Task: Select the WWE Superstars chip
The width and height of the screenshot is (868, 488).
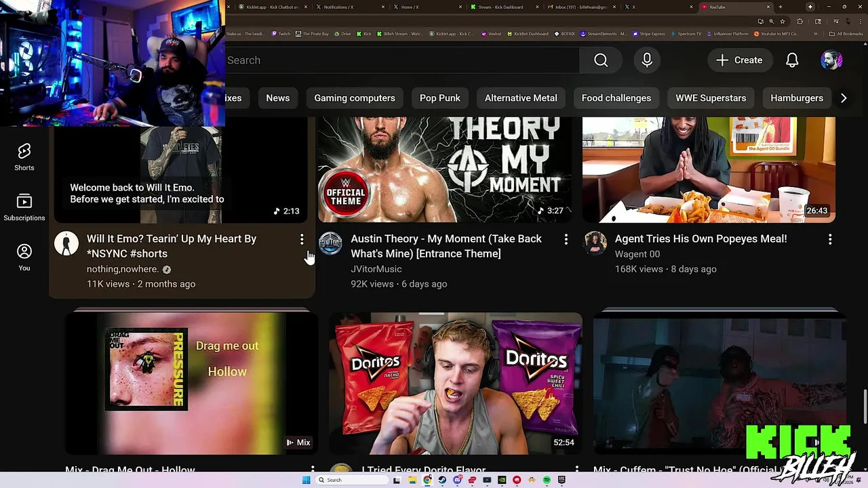Action: 711,98
